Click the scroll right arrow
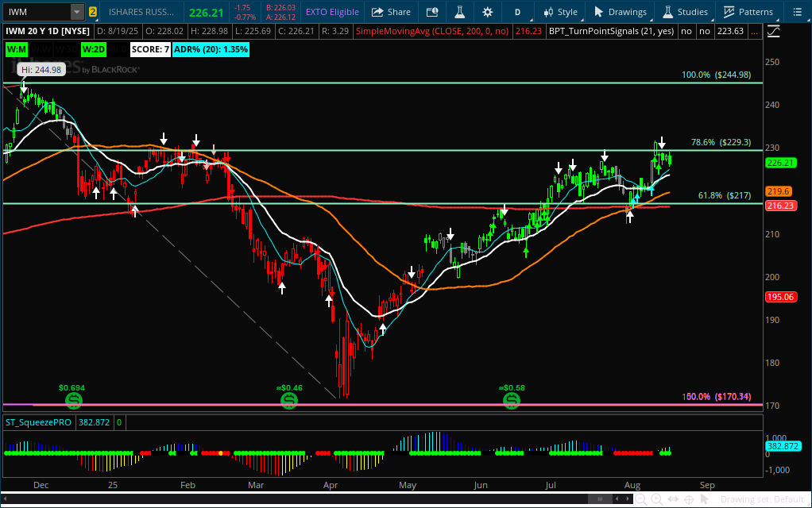 [x=628, y=498]
